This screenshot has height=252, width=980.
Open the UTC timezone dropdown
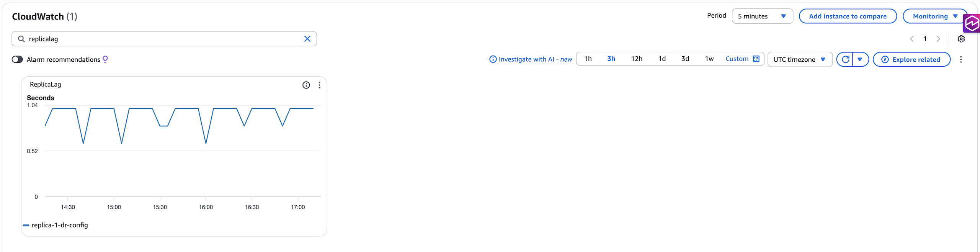800,59
